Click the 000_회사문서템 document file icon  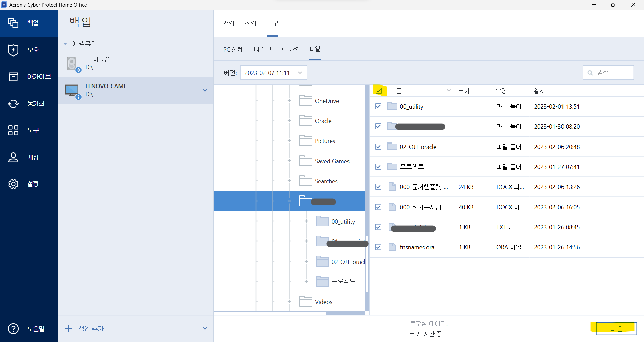pyautogui.click(x=392, y=207)
